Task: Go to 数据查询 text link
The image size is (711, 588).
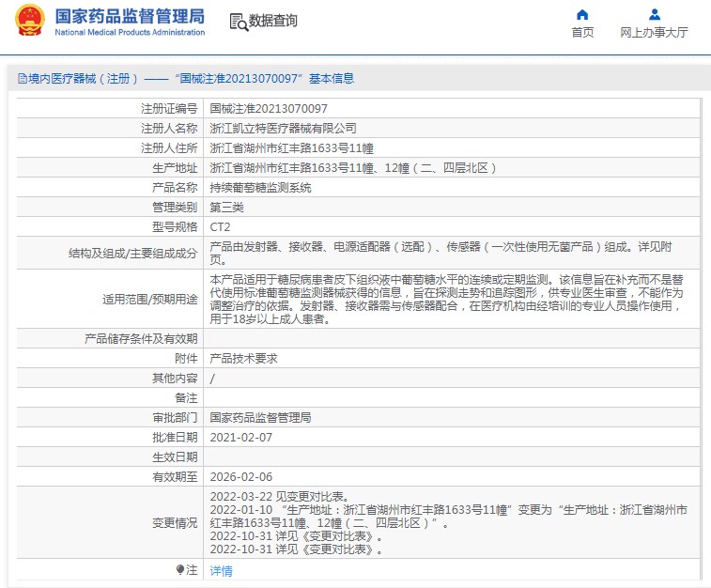Action: tap(273, 21)
